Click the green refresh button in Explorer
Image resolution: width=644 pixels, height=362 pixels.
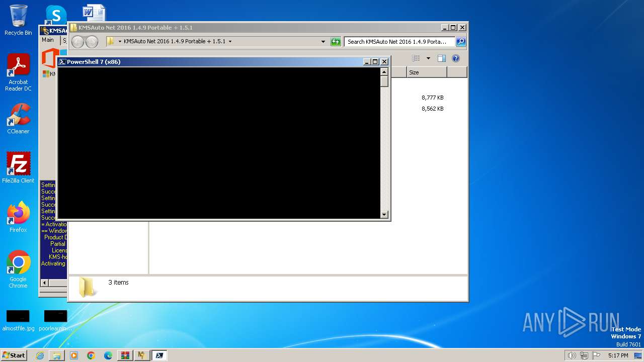336,42
